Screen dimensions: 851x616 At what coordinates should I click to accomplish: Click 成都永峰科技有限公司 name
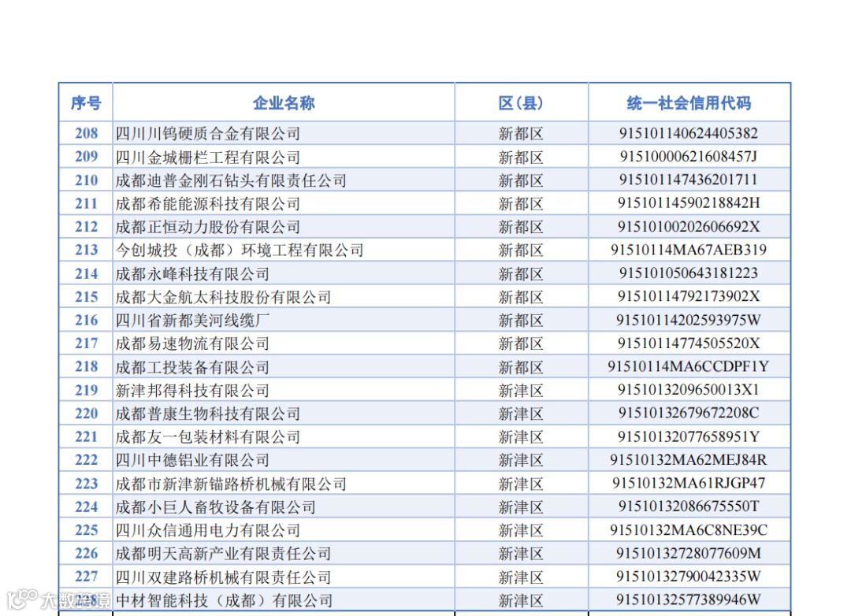(193, 273)
